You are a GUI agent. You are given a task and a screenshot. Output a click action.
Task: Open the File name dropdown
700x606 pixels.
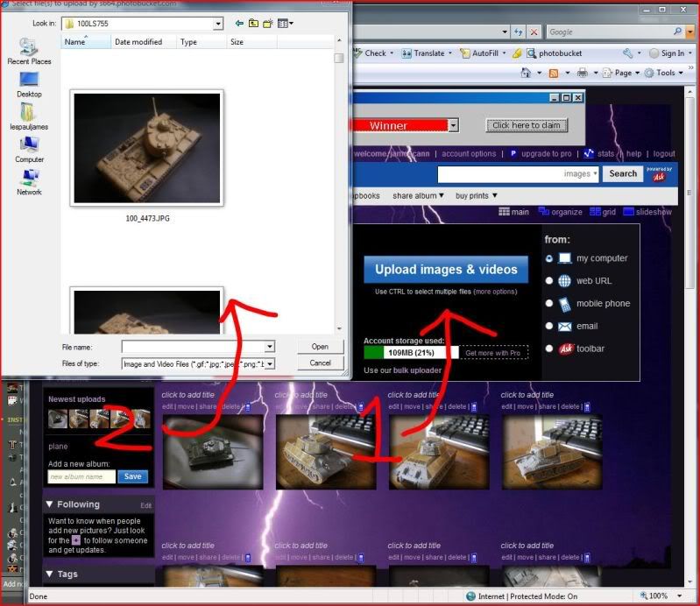tap(270, 346)
